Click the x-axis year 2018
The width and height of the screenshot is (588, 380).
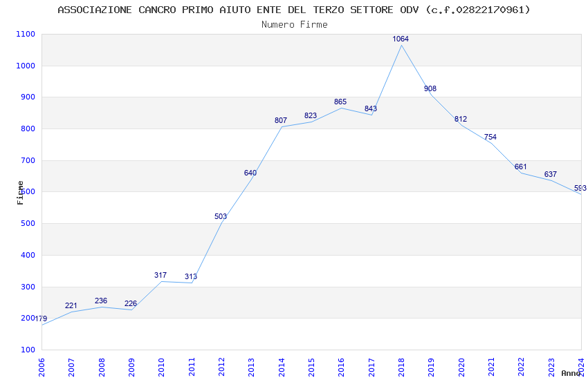coord(402,368)
